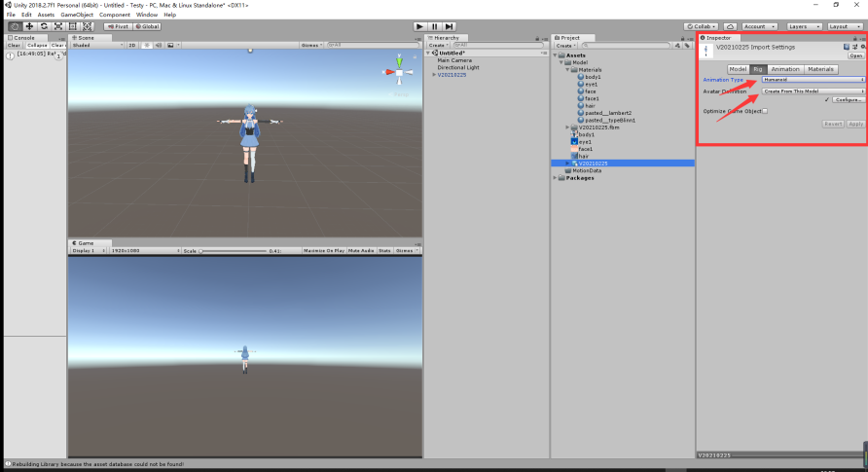The width and height of the screenshot is (868, 472).
Task: Switch to the Model tab
Action: pos(738,69)
